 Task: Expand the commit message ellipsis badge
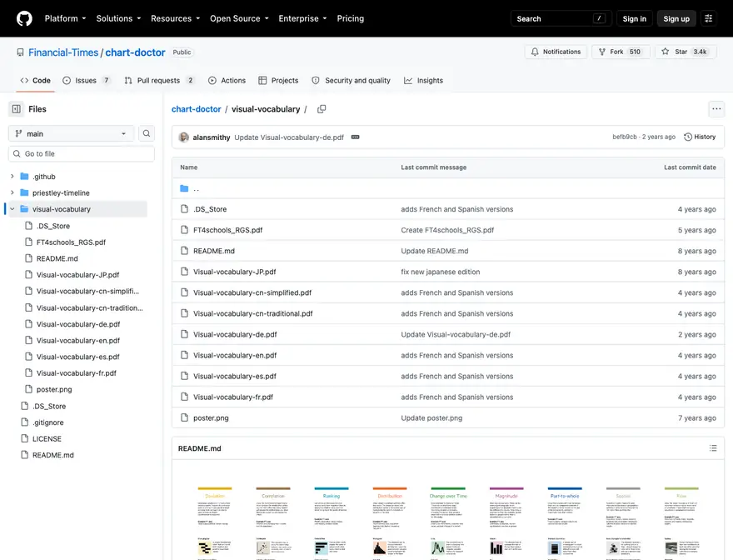(x=356, y=137)
